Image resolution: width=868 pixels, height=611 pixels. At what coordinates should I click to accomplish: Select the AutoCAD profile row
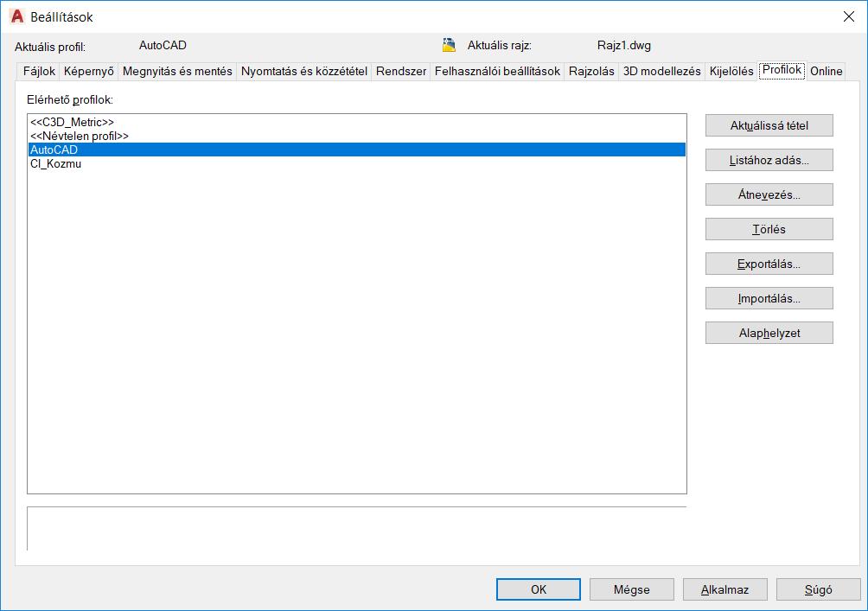[x=356, y=150]
